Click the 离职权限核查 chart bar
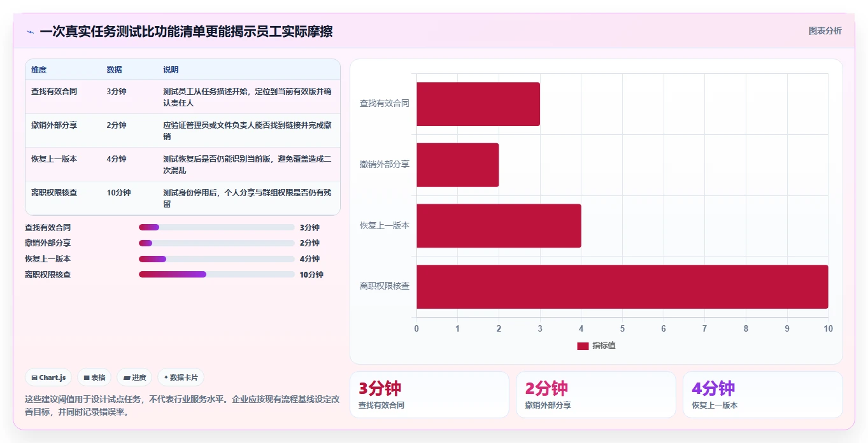Image resolution: width=868 pixels, height=443 pixels. [x=622, y=286]
